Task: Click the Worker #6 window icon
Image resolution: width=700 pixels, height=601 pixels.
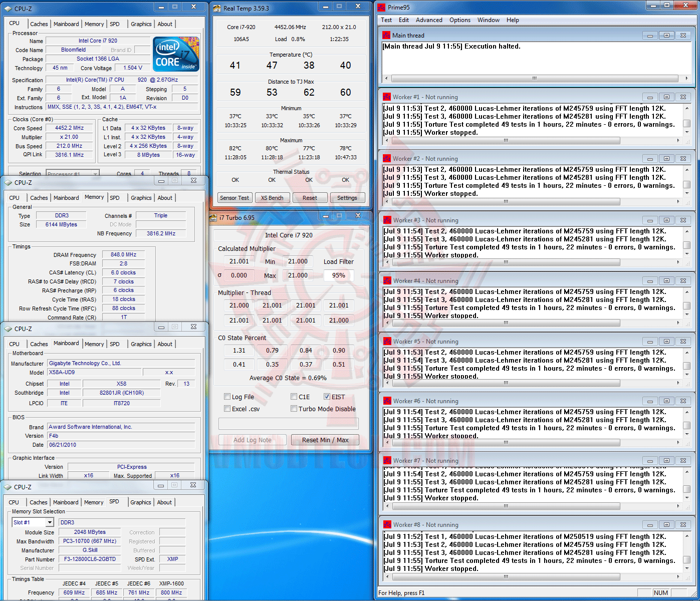Action: [x=387, y=401]
